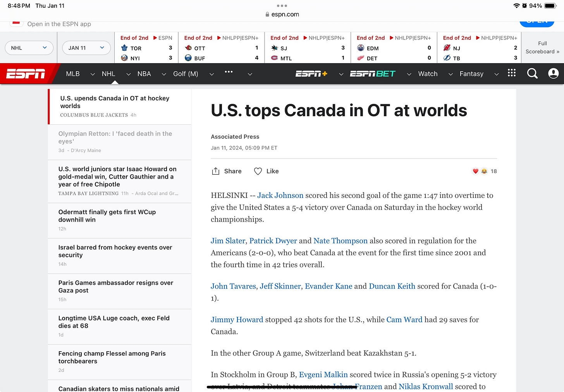Viewport: 564px width, 392px height.
Task: Expand the NHL menu chevron
Action: (128, 74)
